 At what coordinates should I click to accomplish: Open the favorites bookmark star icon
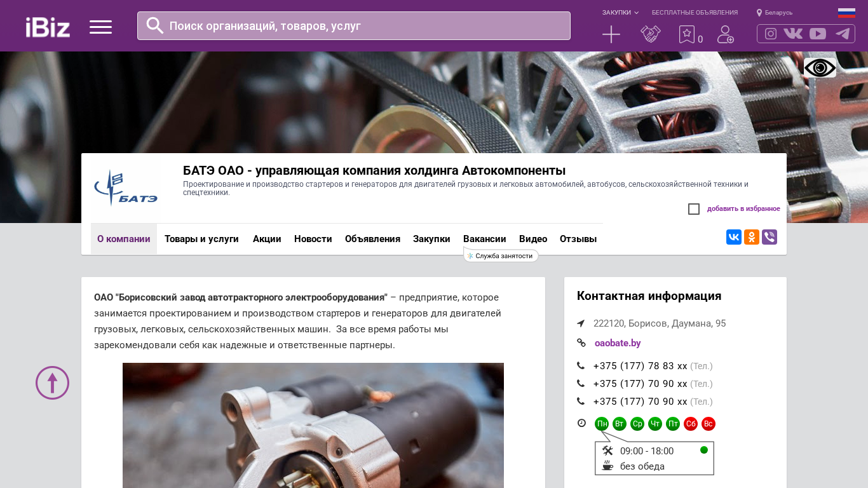(687, 34)
